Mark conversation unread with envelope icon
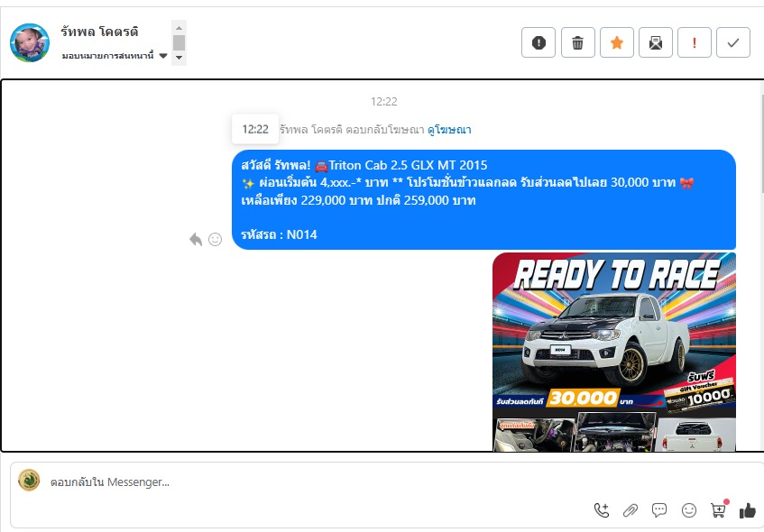This screenshot has height=532, width=764. [656, 42]
